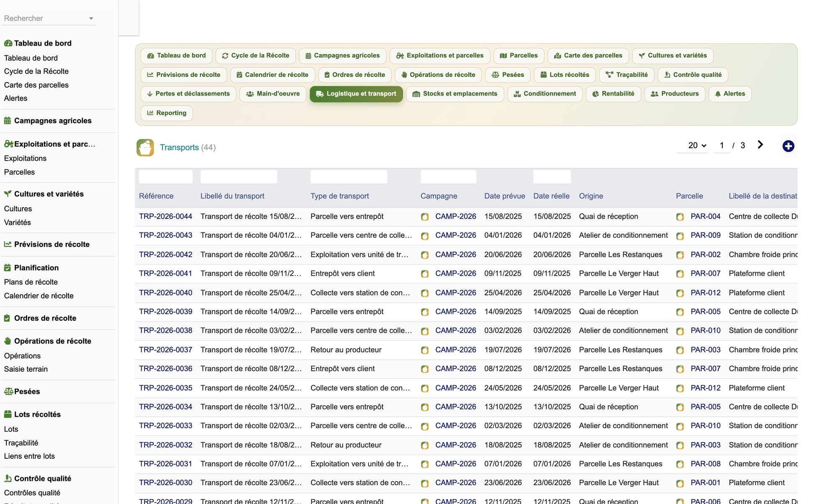Open Exploitations sidebar item
Image resolution: width=815 pixels, height=504 pixels.
(x=25, y=158)
